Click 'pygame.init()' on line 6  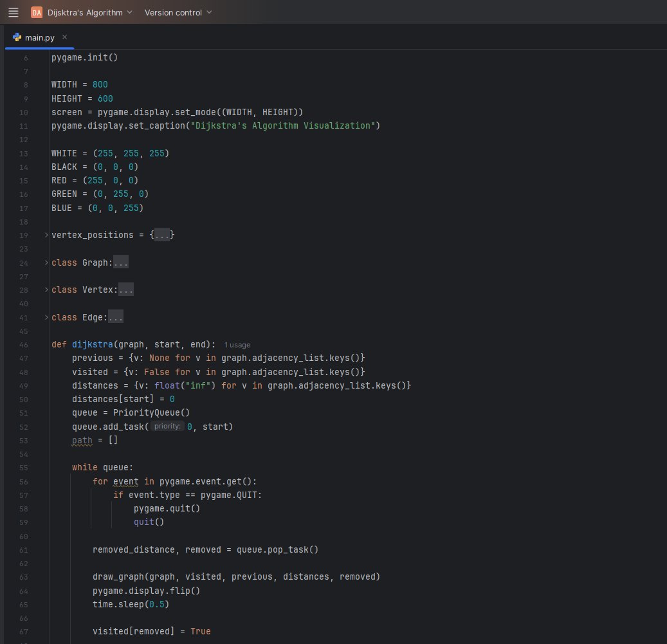tap(85, 57)
